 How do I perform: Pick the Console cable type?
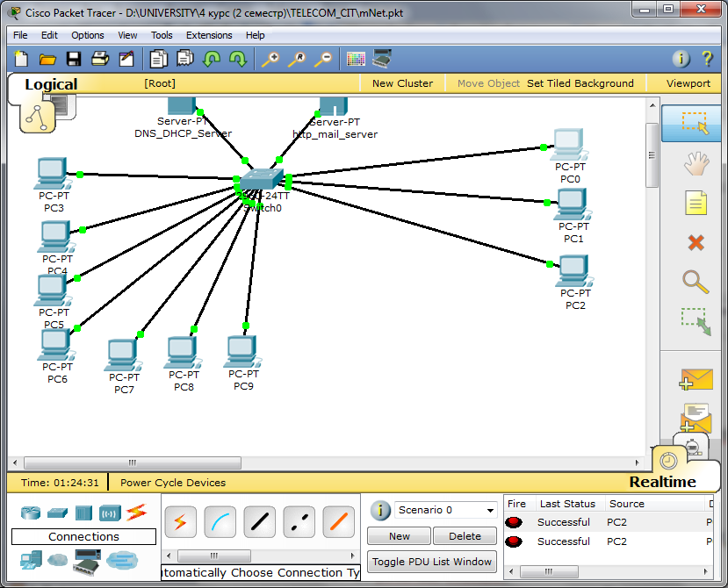(x=220, y=522)
